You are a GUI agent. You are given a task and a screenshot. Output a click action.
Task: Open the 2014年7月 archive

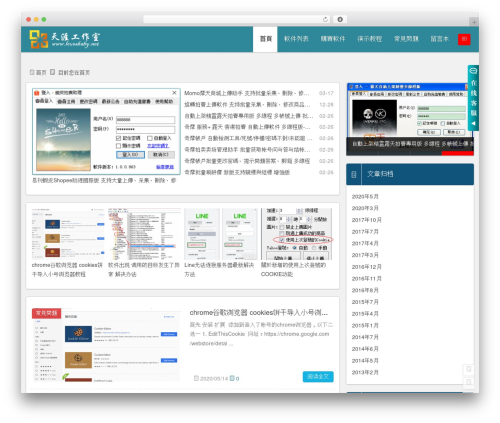click(365, 337)
